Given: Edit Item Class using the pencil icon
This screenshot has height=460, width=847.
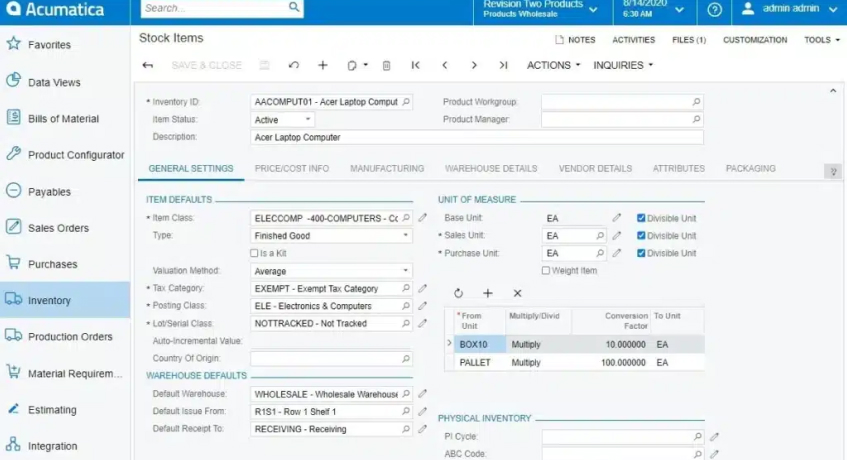Looking at the screenshot, I should (422, 218).
